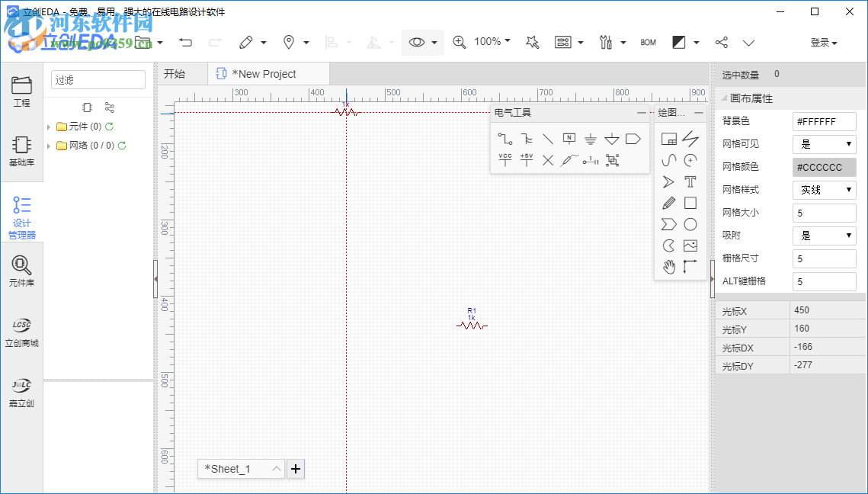Click the 登录 login button
Image resolution: width=868 pixels, height=494 pixels.
[823, 43]
